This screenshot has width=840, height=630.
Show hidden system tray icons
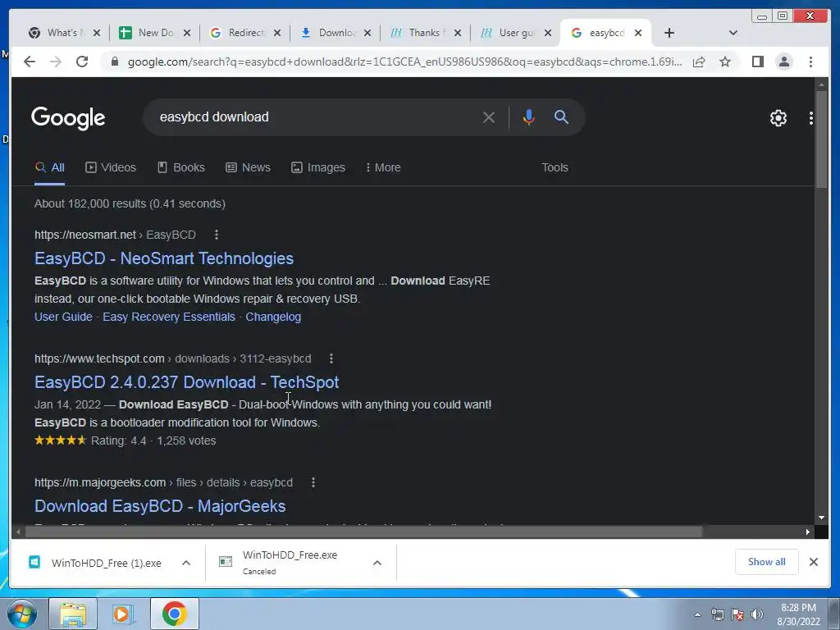(x=697, y=614)
